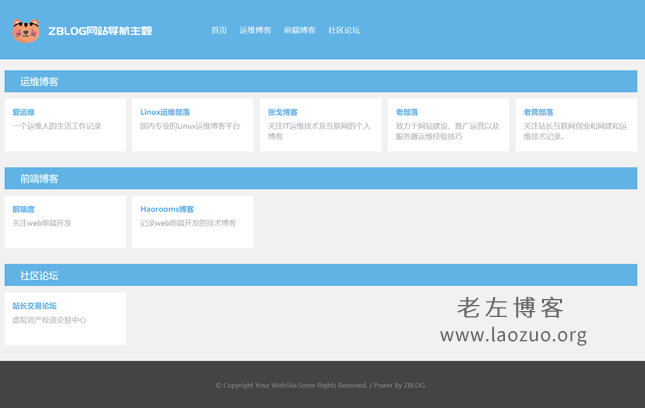Open the 张戈博客 link
The width and height of the screenshot is (645, 408).
tap(283, 113)
